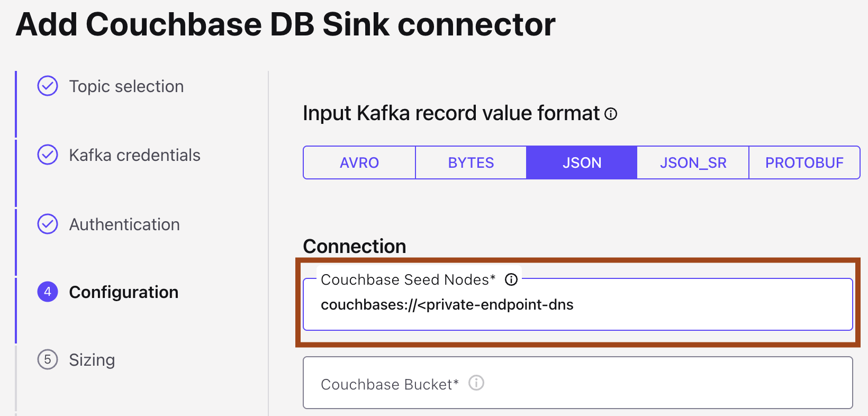This screenshot has width=868, height=416.
Task: Open info icon beside Input Kafka record value format
Action: point(611,114)
